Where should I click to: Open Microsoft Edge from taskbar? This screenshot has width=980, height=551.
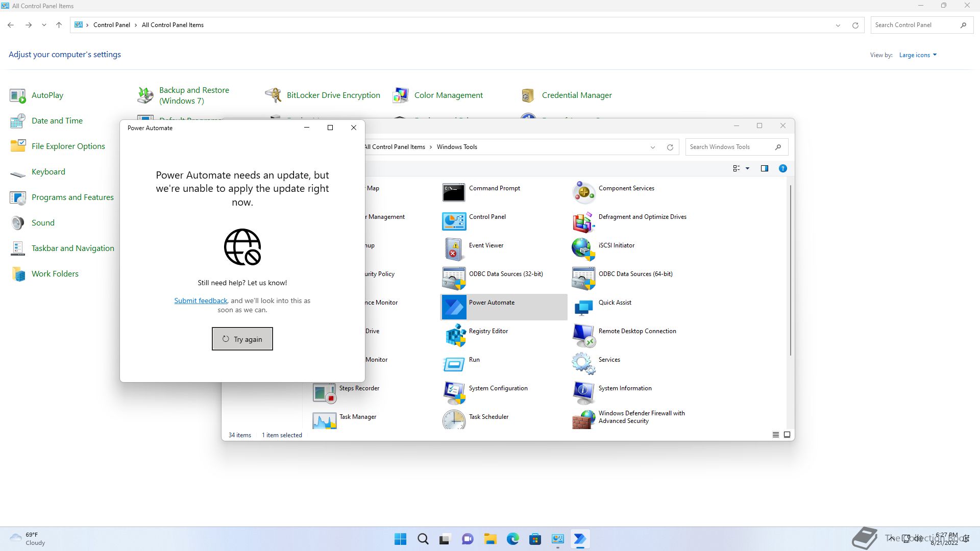click(x=512, y=539)
